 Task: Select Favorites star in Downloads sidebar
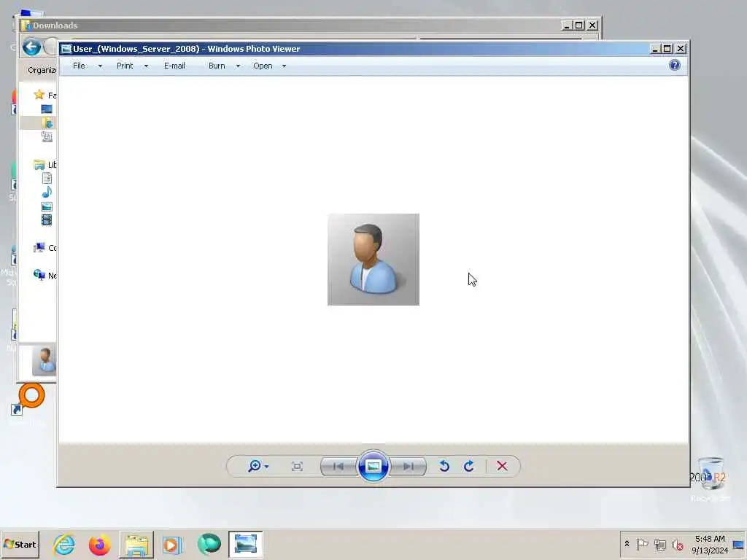(39, 95)
